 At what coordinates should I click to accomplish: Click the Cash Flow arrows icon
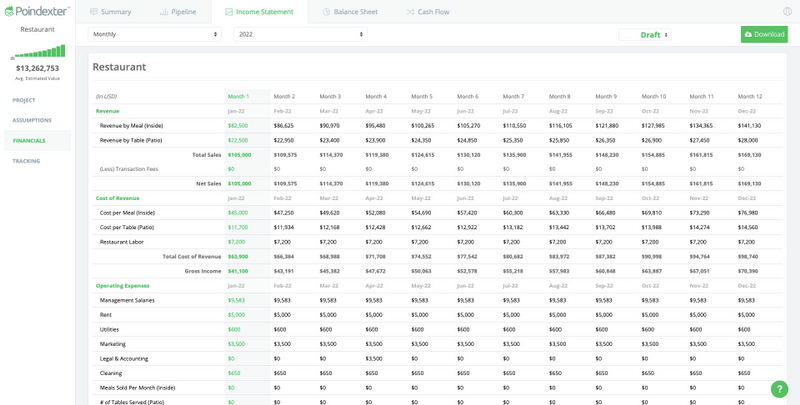(410, 12)
